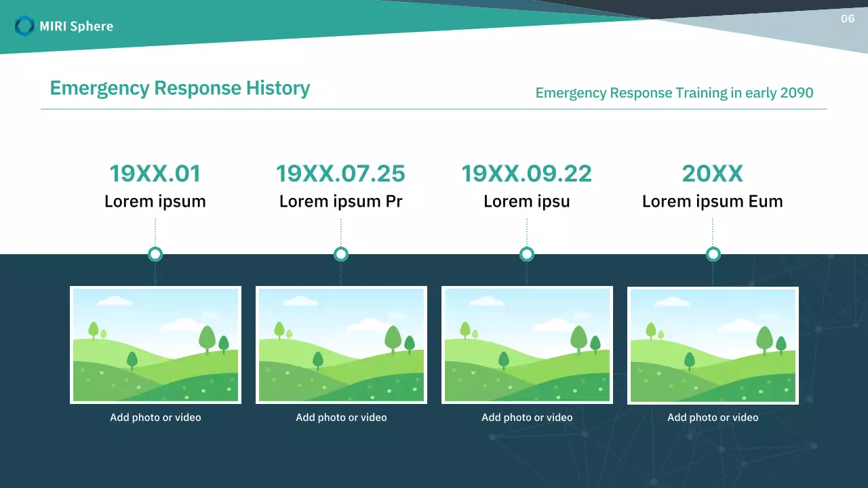
Task: Click the slide number 06
Action: (x=848, y=19)
